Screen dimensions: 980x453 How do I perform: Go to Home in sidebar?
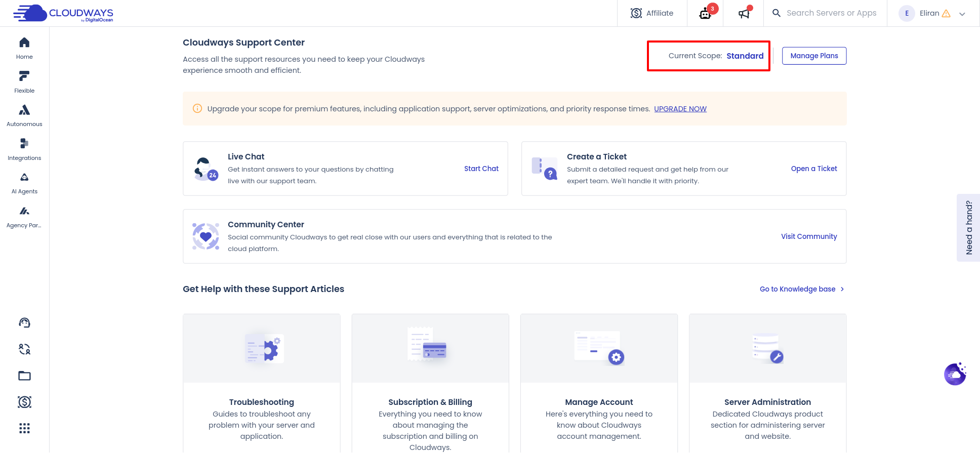click(24, 49)
